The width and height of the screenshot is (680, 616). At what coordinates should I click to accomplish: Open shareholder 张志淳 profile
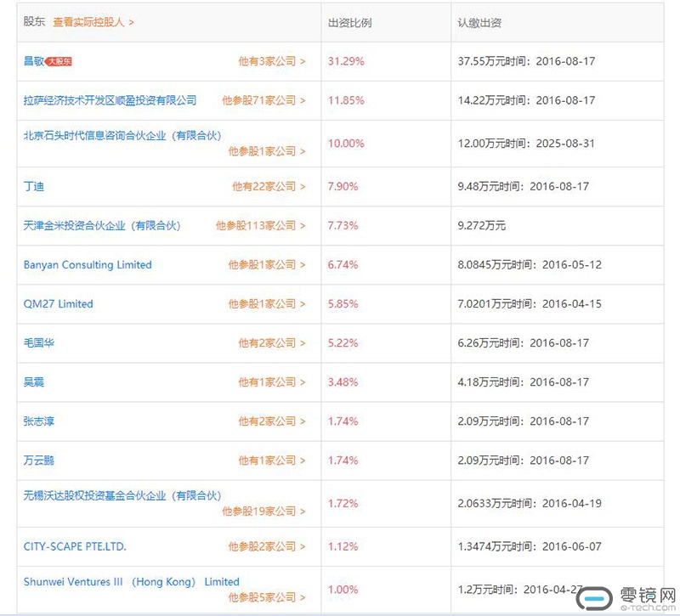point(39,421)
